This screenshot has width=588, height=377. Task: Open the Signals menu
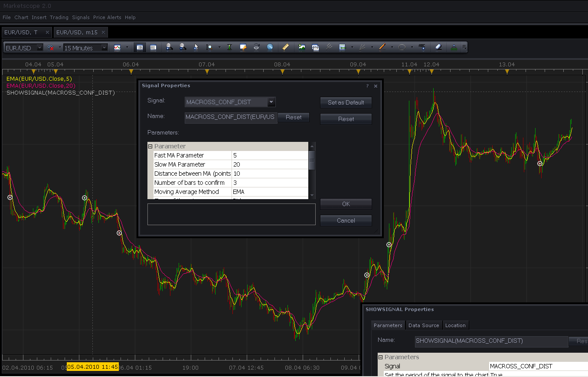[81, 17]
